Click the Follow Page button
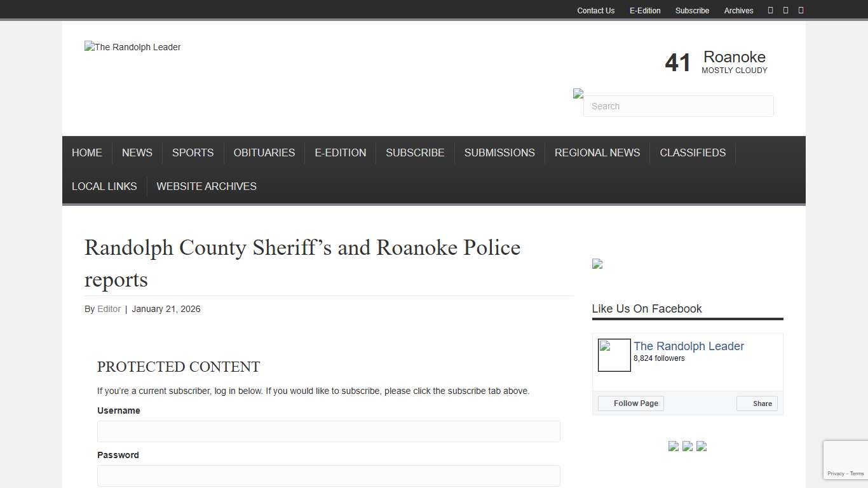868x488 pixels. point(630,403)
